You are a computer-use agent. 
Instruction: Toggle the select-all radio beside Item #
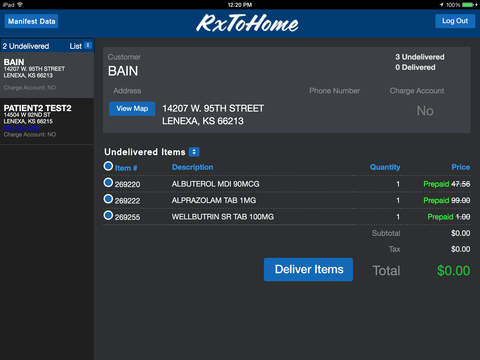click(x=108, y=166)
